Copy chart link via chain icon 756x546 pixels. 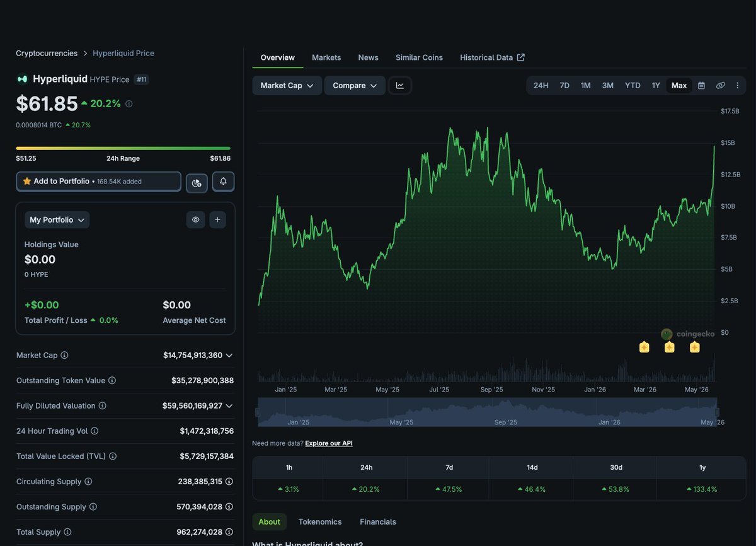(x=720, y=86)
